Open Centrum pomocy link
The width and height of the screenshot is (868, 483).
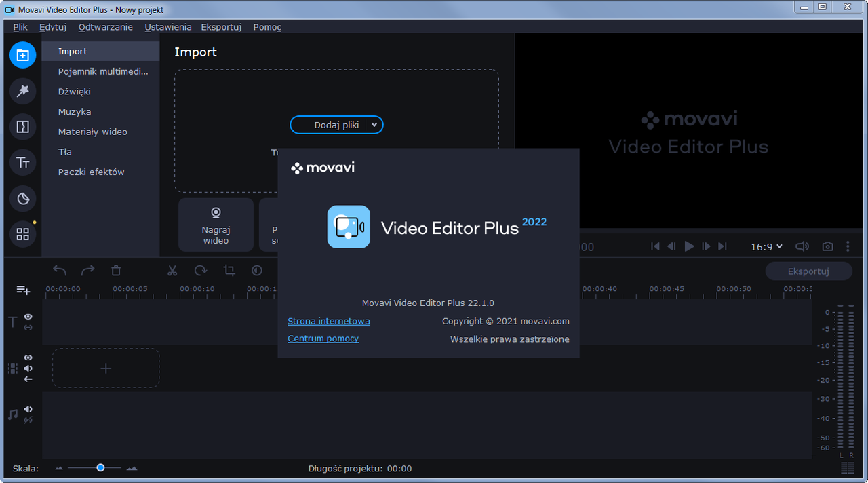pyautogui.click(x=323, y=339)
